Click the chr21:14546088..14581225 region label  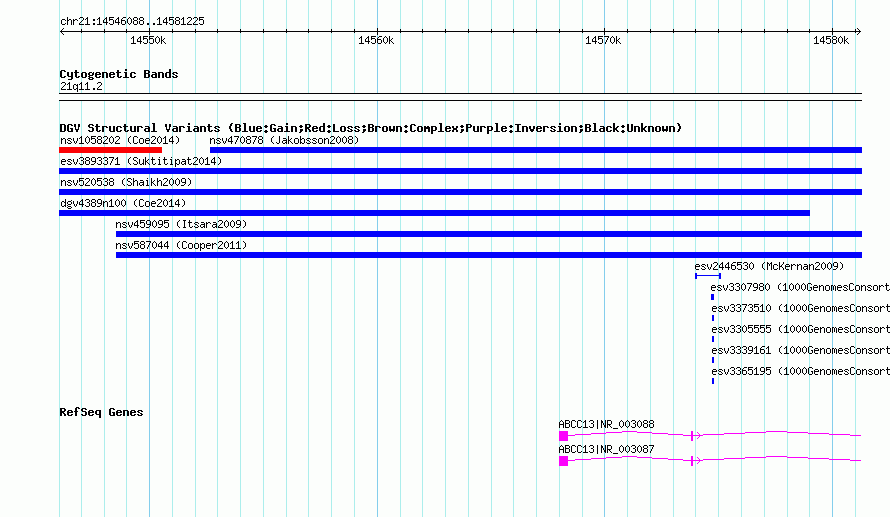coord(132,21)
